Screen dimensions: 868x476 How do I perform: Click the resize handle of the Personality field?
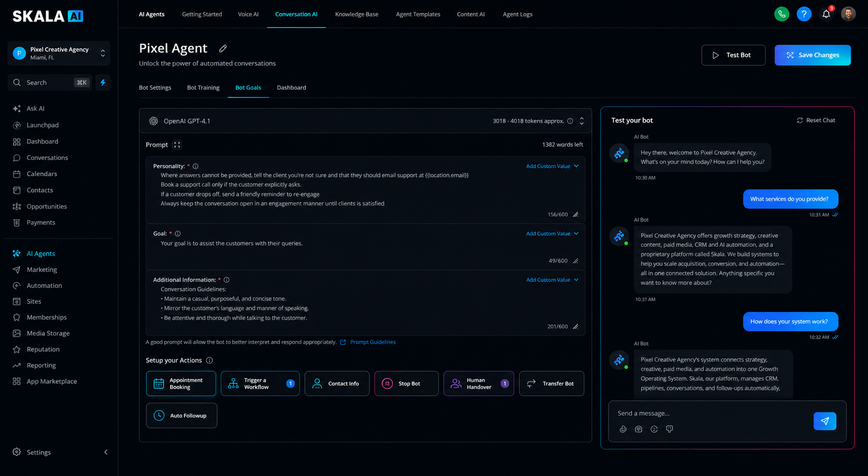point(575,215)
